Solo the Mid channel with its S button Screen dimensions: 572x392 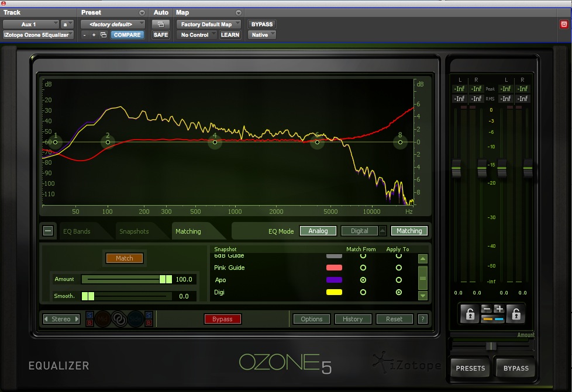[x=89, y=315]
